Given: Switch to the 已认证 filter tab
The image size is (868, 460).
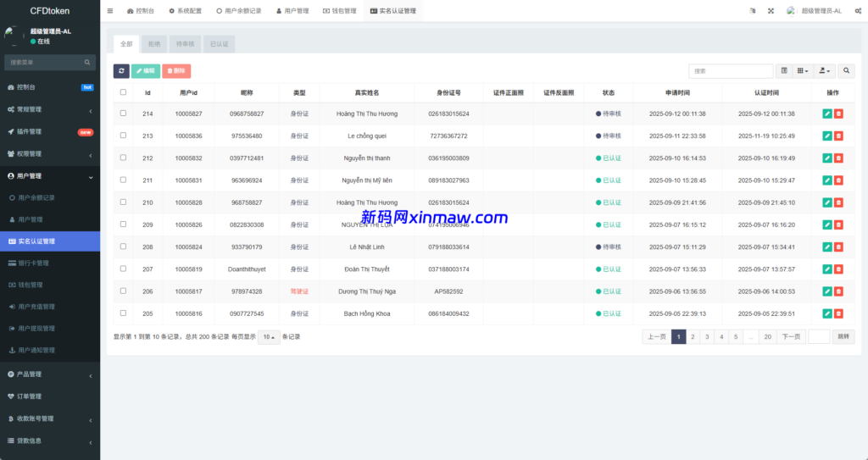Looking at the screenshot, I should pos(220,44).
